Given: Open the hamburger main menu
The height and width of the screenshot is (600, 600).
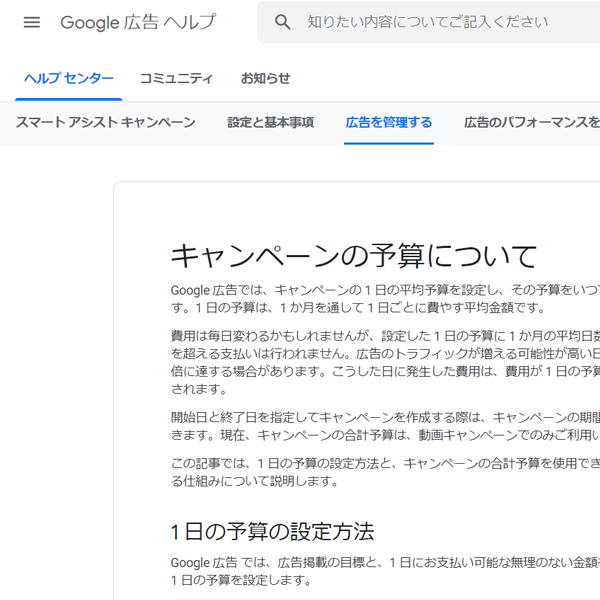Looking at the screenshot, I should point(32,22).
